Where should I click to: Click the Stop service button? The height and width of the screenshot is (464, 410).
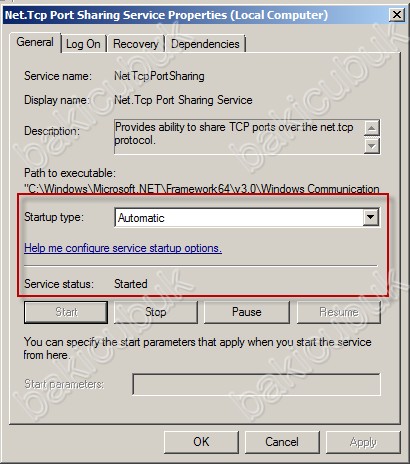coord(156,312)
